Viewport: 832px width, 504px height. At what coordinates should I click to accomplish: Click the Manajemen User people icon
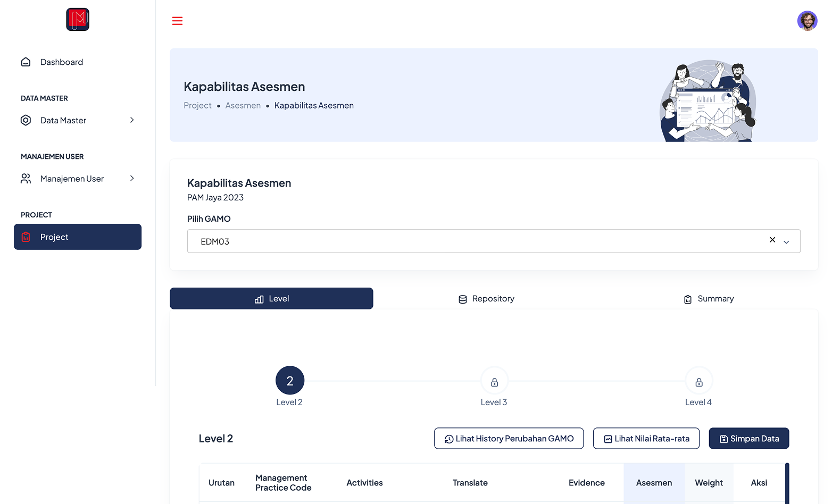pyautogui.click(x=26, y=179)
